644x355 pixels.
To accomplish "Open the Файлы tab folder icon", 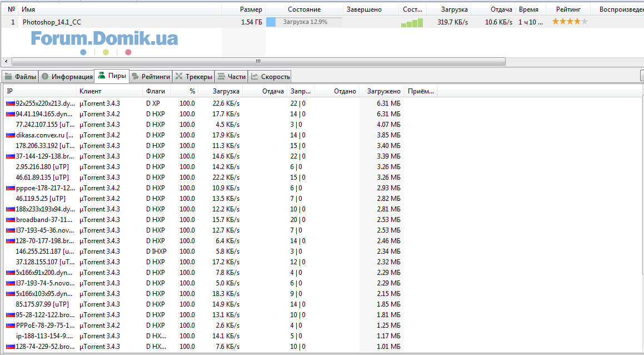I will point(8,77).
